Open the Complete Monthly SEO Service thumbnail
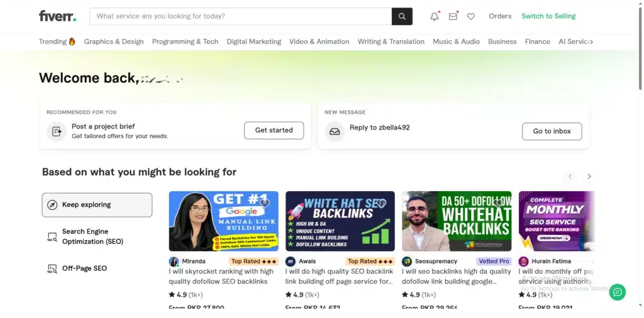Screen dimensions: 644x318 point(557,221)
